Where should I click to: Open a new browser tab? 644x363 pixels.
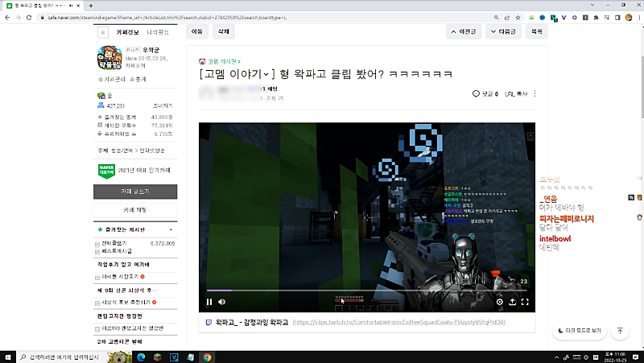point(91,6)
